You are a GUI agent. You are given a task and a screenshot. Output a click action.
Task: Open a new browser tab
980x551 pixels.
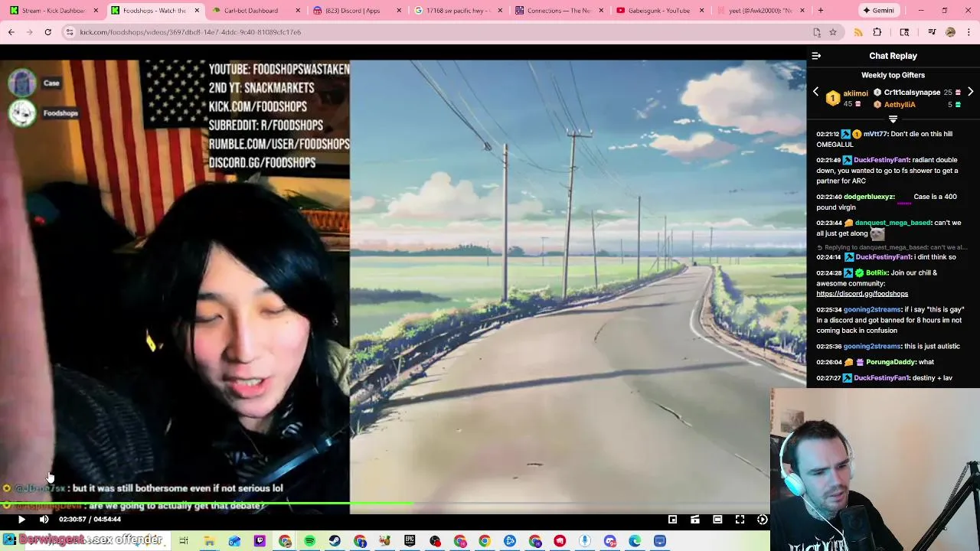pos(820,11)
